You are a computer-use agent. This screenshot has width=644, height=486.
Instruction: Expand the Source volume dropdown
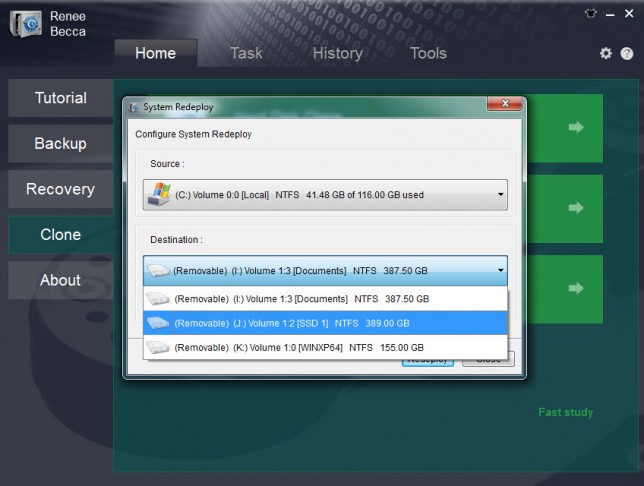(500, 195)
